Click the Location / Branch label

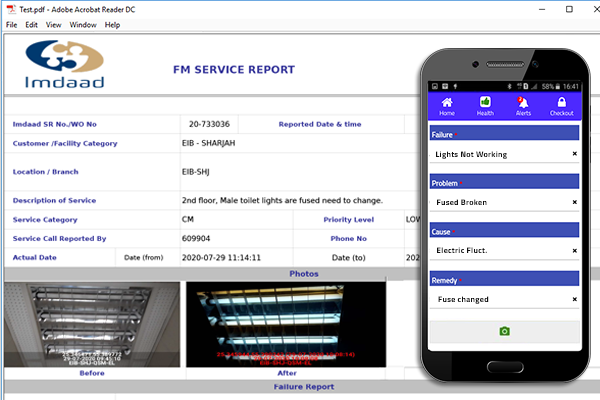(x=46, y=172)
